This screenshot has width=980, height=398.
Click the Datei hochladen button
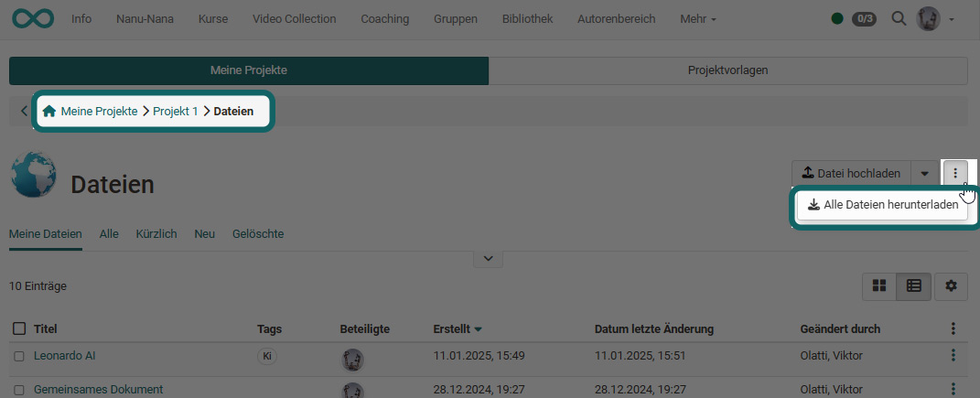[x=851, y=173]
